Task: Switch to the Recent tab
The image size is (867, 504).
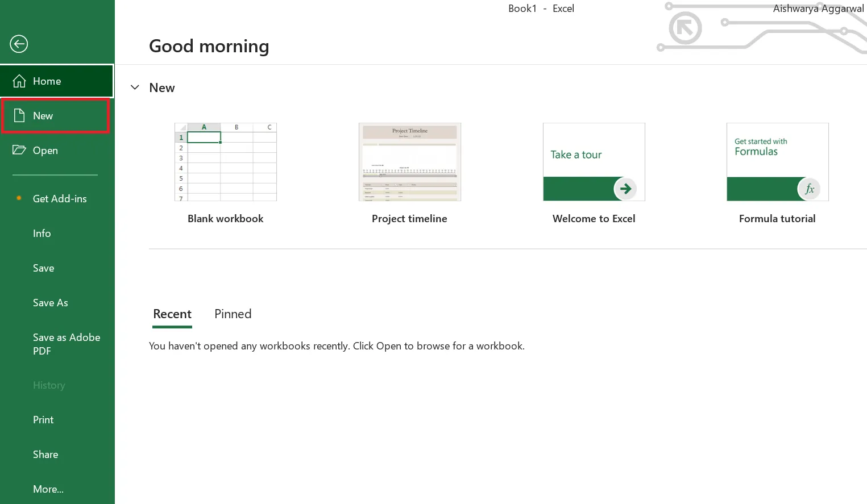Action: coord(172,314)
